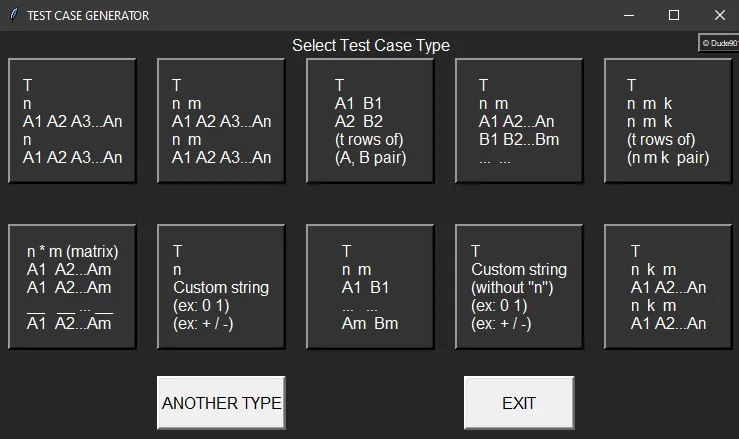Viewport: 739px width, 439px height.
Task: Select the n * m (matrix) test case type
Action: point(73,287)
